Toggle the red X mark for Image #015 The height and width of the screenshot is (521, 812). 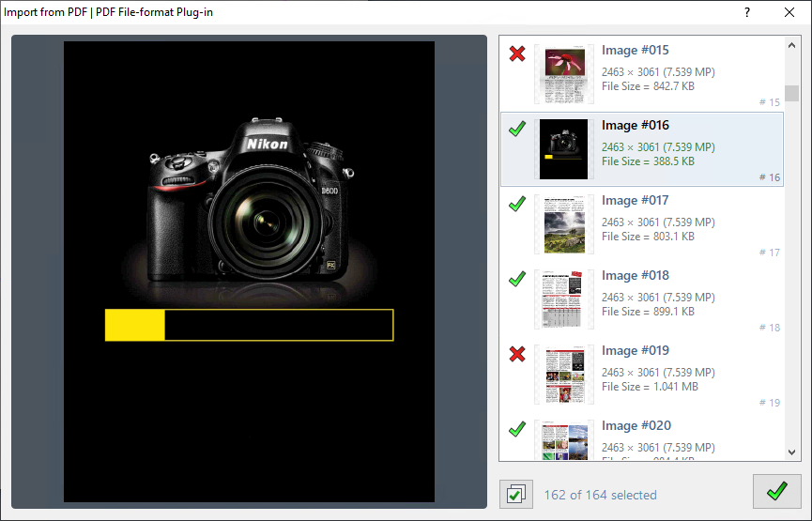tap(516, 54)
